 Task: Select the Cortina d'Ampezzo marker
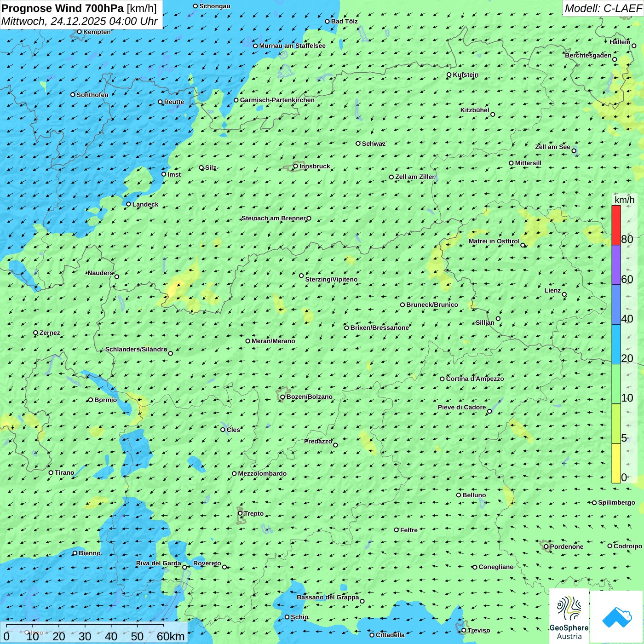tap(442, 379)
